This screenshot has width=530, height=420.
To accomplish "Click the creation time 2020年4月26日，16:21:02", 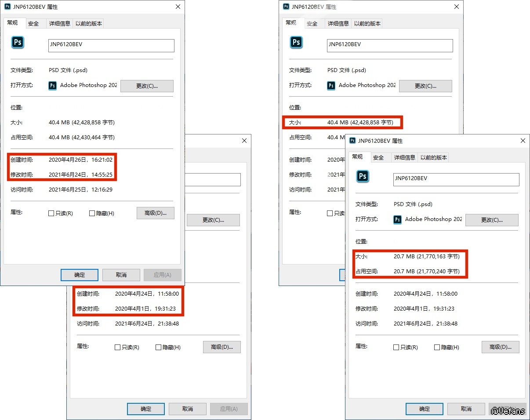I will tap(80, 160).
